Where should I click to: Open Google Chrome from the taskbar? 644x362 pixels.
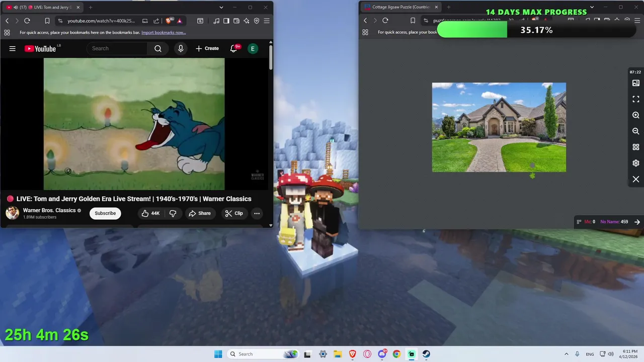coord(396,354)
